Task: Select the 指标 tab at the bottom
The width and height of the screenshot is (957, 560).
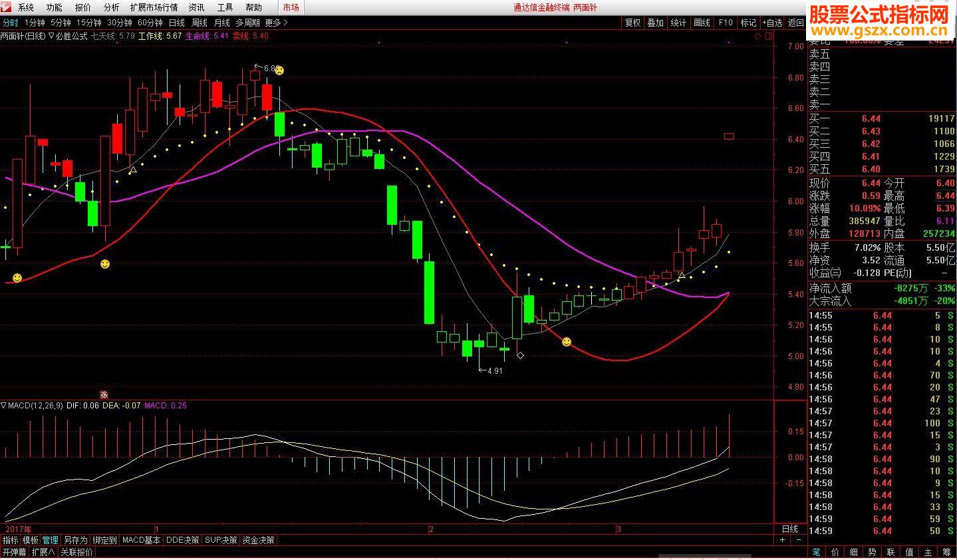Action: pyautogui.click(x=11, y=541)
